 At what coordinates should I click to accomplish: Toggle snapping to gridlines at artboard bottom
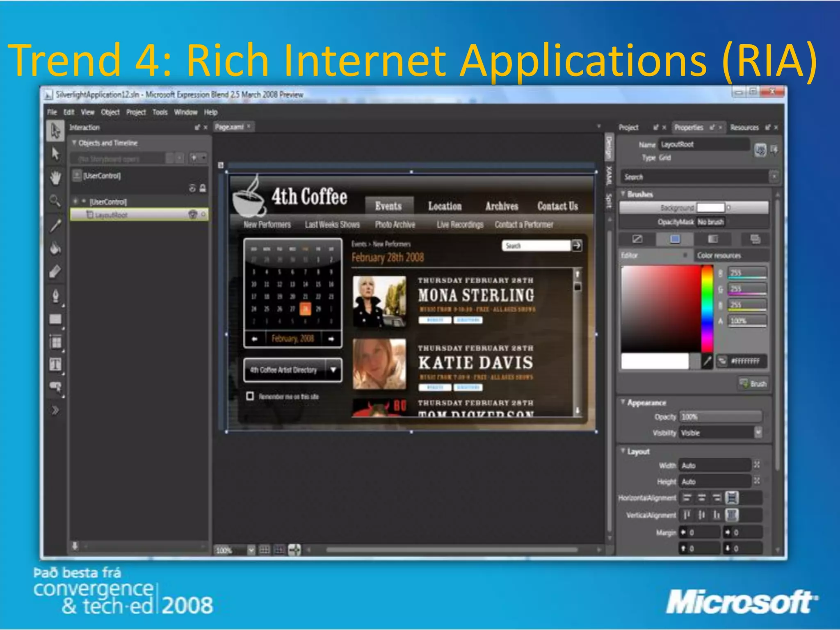(279, 550)
